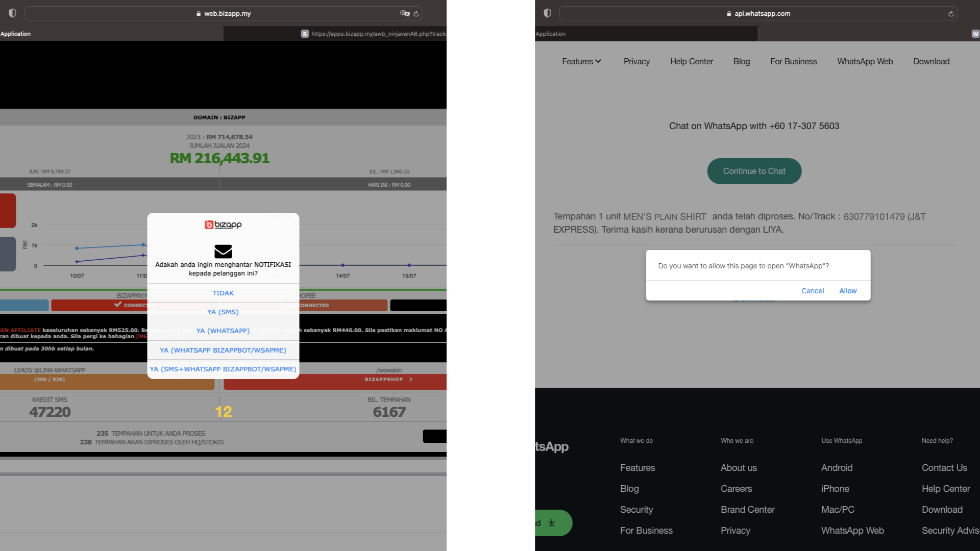Screen dimensions: 980x551
Task: Click Cancel in the open WhatsApp prompt
Action: pyautogui.click(x=813, y=291)
